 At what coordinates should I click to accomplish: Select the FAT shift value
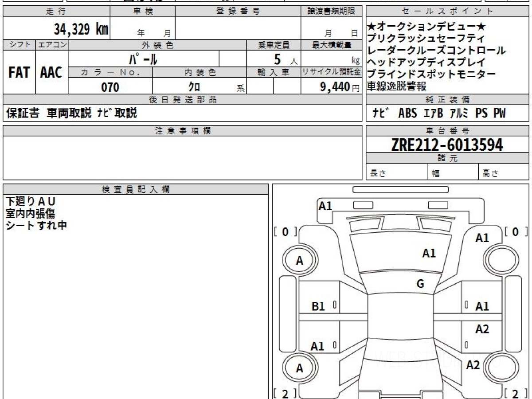[x=19, y=72]
